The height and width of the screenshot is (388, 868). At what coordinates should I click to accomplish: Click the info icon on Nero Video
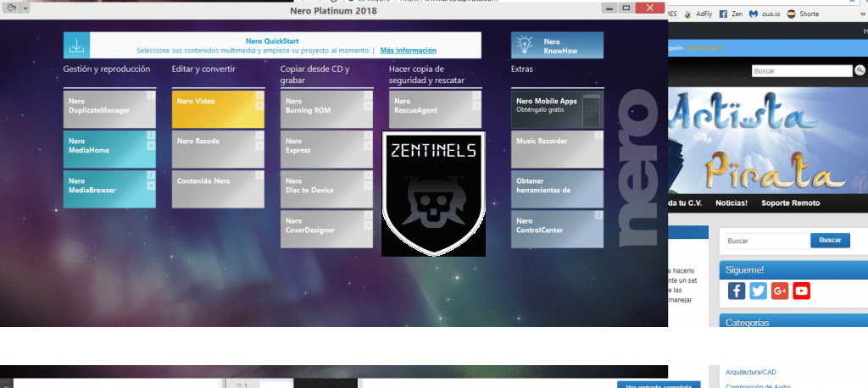point(259,95)
